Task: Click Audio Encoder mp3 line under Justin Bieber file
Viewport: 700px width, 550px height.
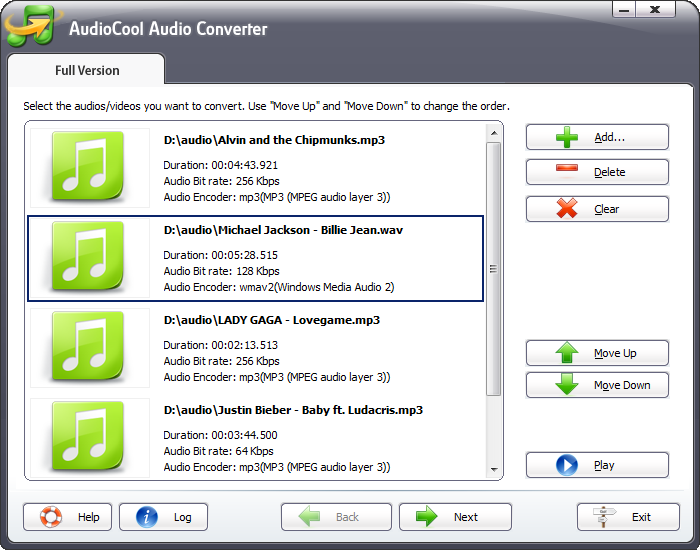Action: [277, 467]
